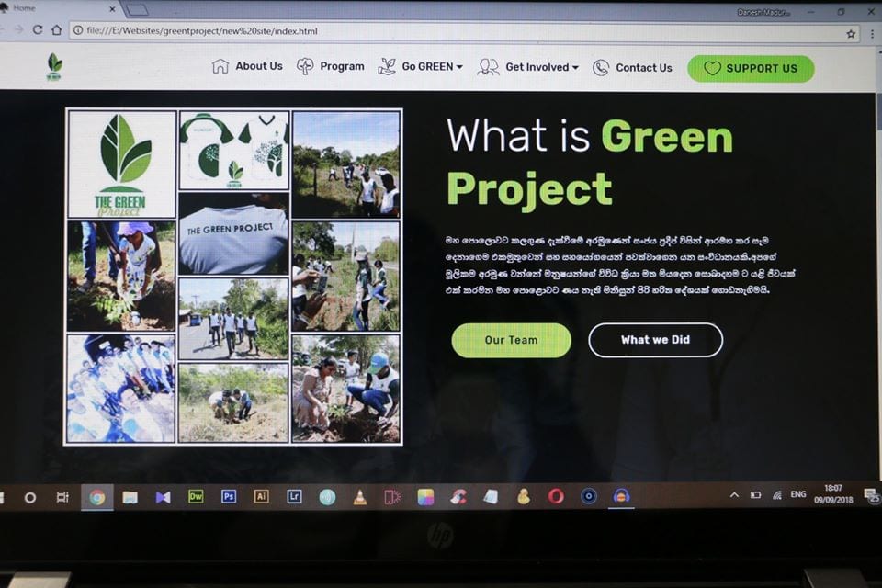Viewport: 882px width, 588px height.
Task: Reload the page with refresh icon
Action: [x=38, y=30]
